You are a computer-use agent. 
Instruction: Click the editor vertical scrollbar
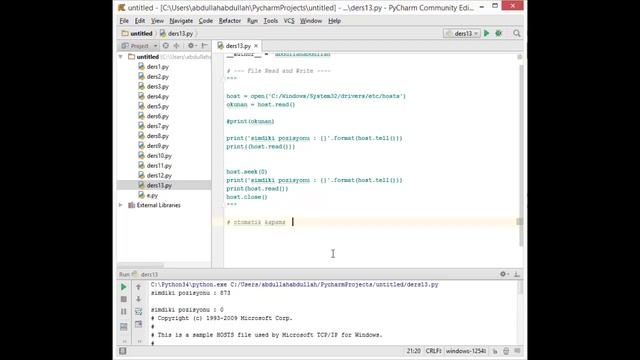point(520,155)
